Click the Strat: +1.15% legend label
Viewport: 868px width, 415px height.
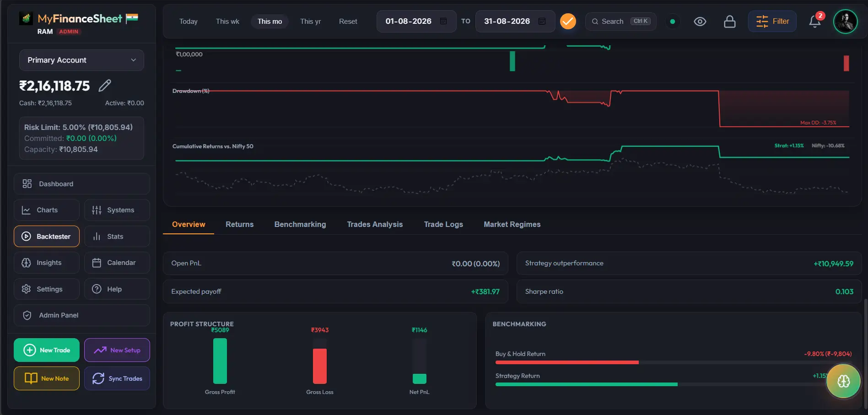789,146
